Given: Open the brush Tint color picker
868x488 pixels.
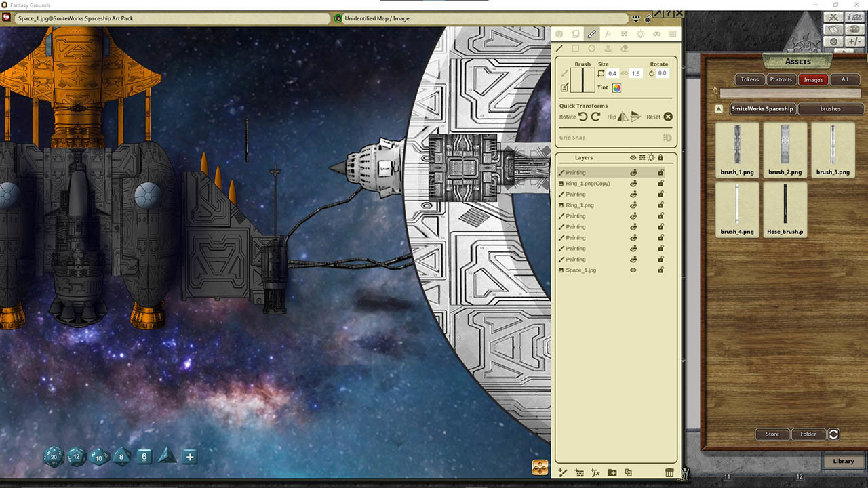Looking at the screenshot, I should (x=616, y=88).
